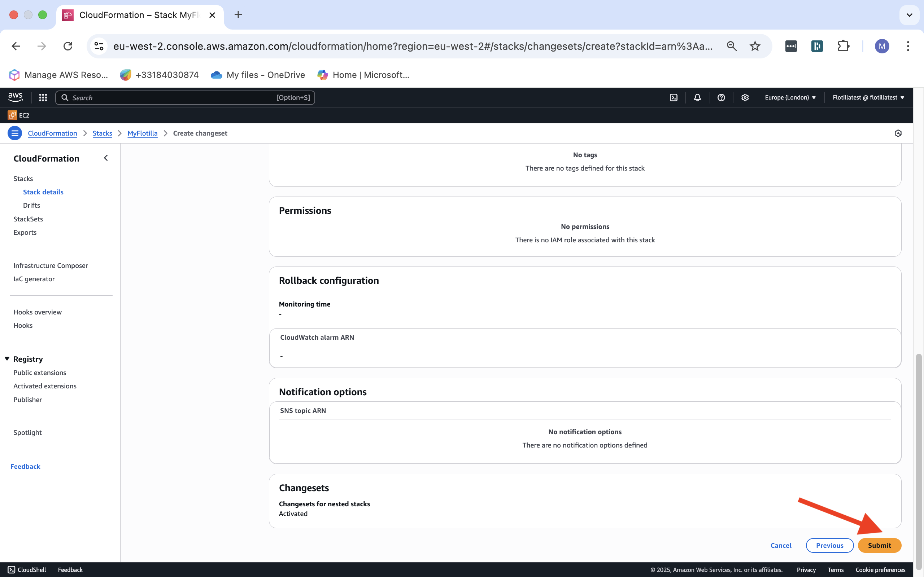Click the AWS logo home icon
924x577 pixels.
[15, 97]
